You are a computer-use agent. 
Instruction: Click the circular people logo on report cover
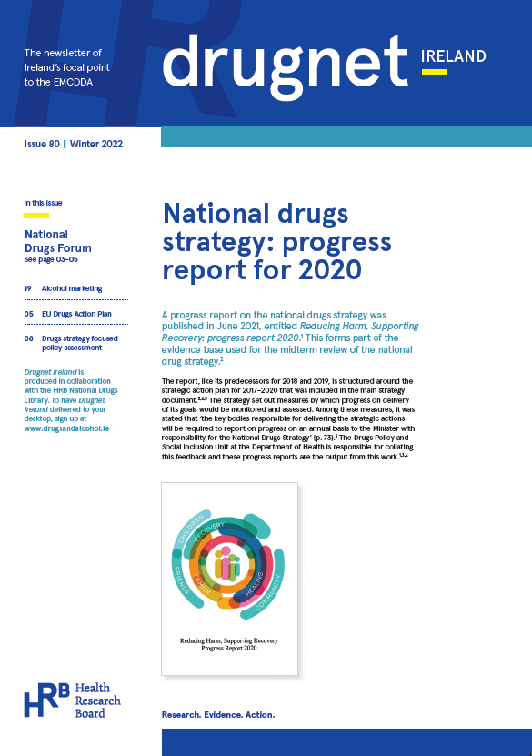tap(227, 563)
